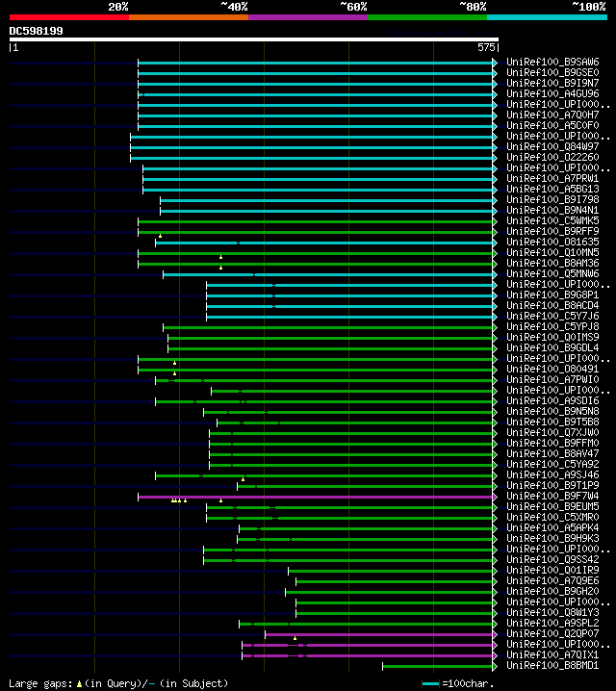Click the white query sequence bar
616x691 pixels.
point(254,39)
